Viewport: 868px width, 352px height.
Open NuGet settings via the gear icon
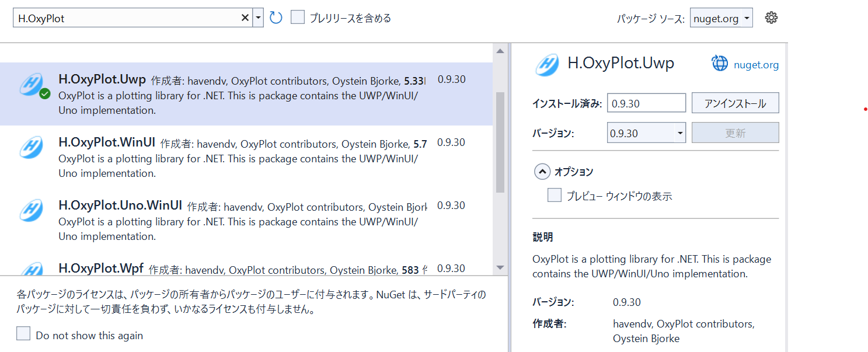point(771,17)
